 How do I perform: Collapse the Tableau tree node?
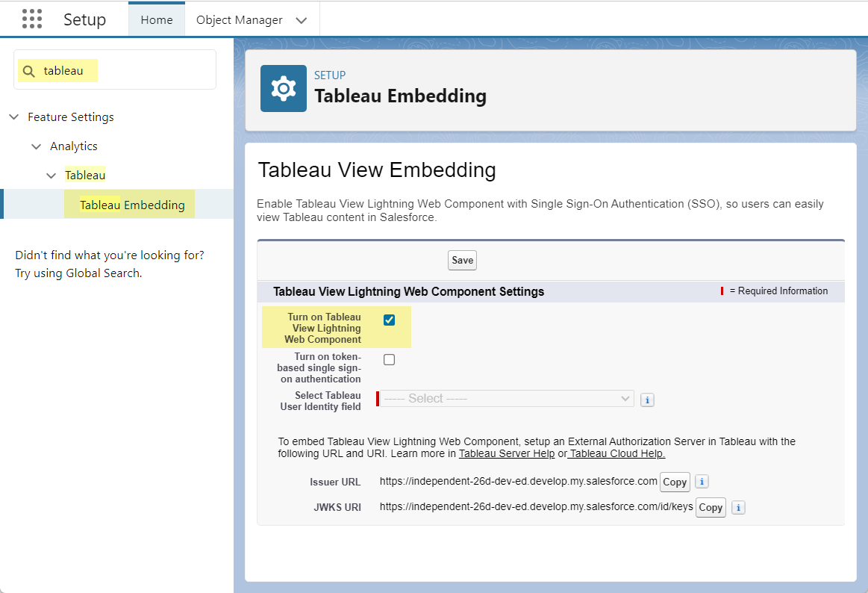coord(51,176)
